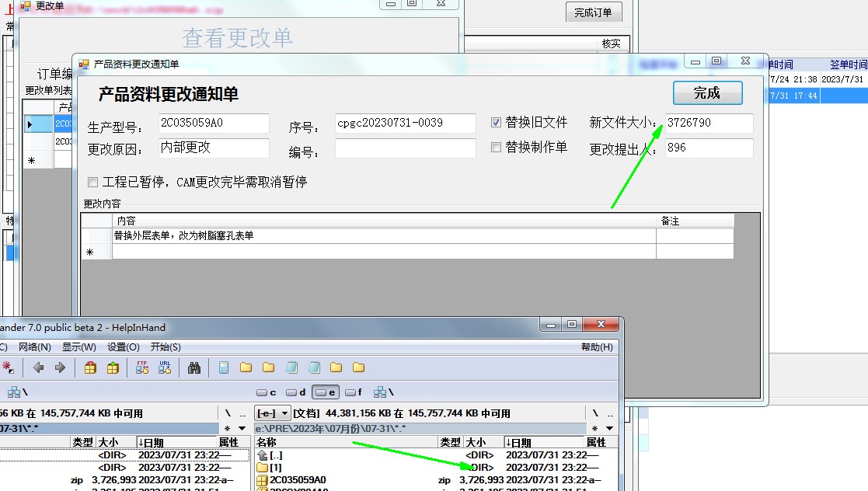The height and width of the screenshot is (491, 868).
Task: Click the 更改原因 field showing 内部更改
Action: point(213,148)
